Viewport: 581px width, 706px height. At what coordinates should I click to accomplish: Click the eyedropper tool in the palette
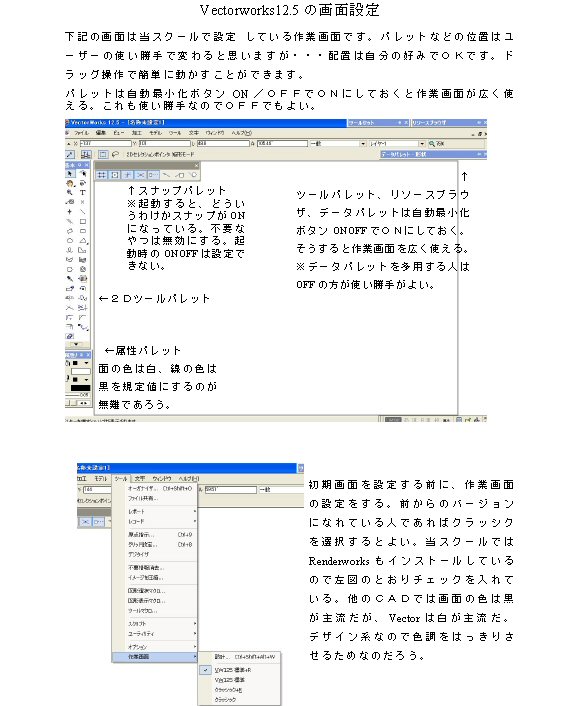coord(70,279)
